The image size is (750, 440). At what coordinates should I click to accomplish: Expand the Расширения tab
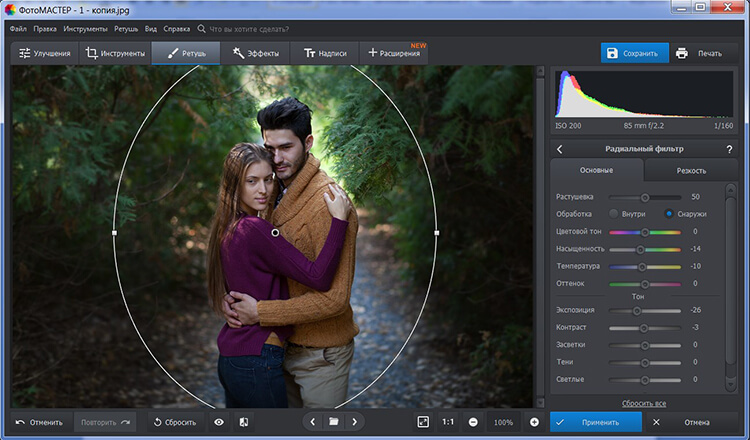point(394,53)
